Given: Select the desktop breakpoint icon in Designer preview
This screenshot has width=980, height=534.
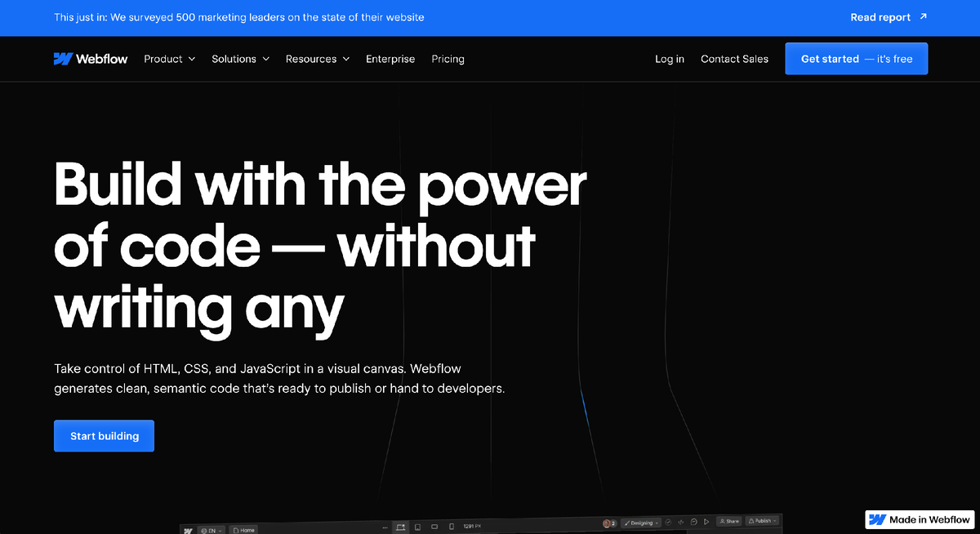Looking at the screenshot, I should point(400,527).
